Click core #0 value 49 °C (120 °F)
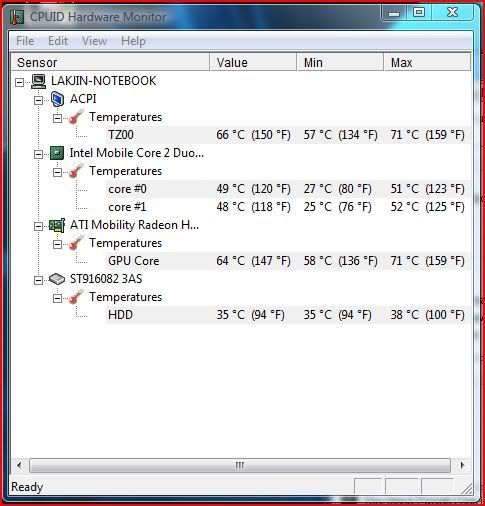 pos(253,189)
